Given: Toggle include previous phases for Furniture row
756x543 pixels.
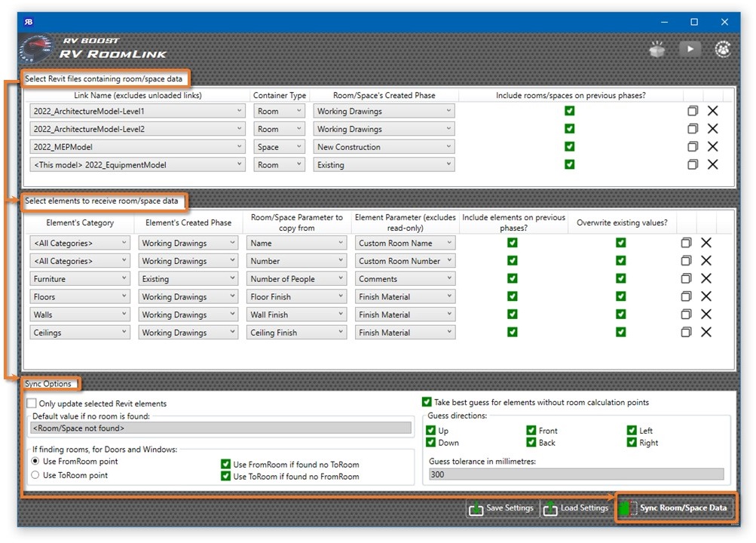Looking at the screenshot, I should coord(513,278).
